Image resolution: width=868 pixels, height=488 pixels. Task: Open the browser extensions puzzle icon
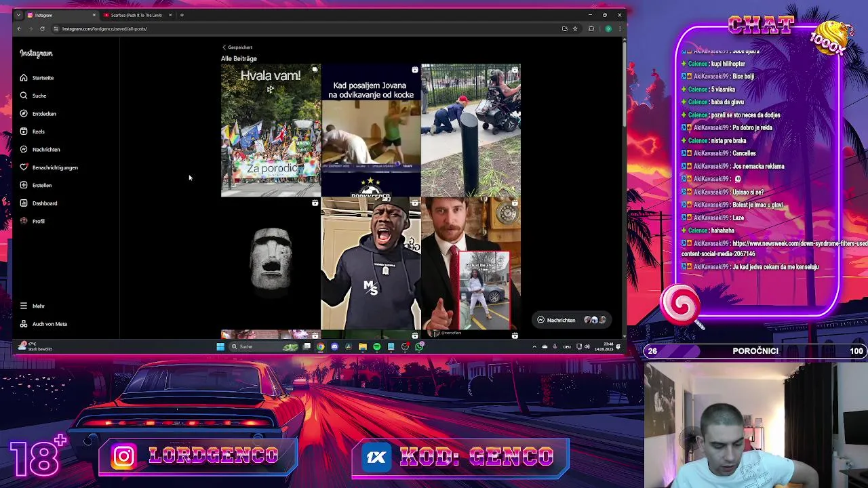click(591, 28)
